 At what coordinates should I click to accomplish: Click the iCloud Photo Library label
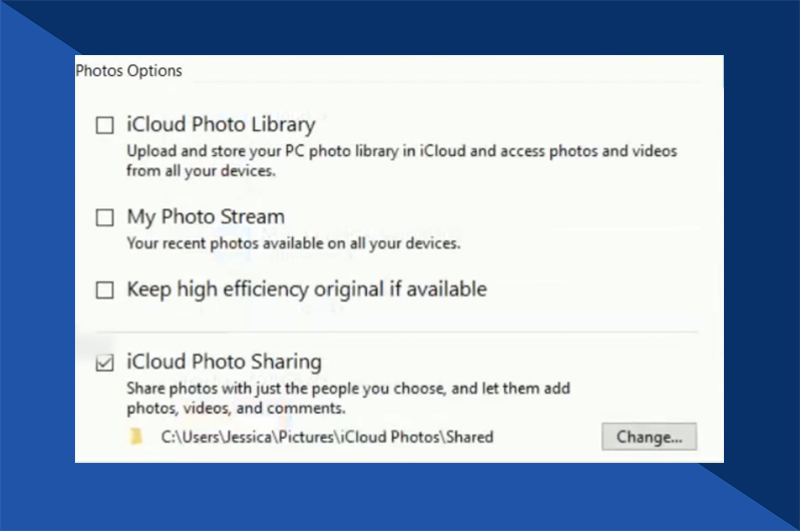point(221,125)
